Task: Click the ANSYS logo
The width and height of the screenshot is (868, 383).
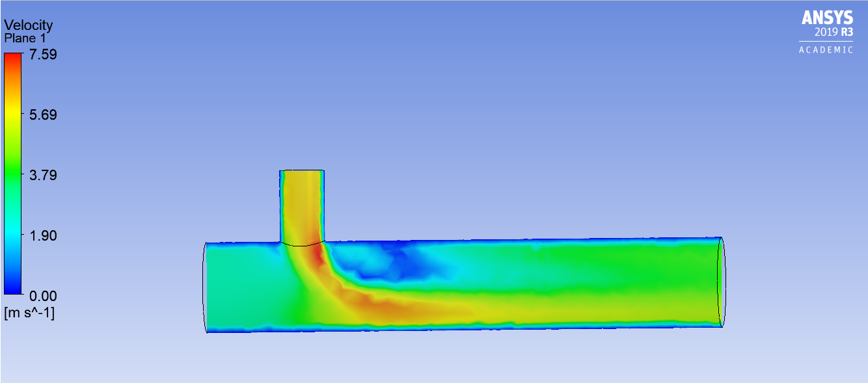Action: click(x=827, y=18)
